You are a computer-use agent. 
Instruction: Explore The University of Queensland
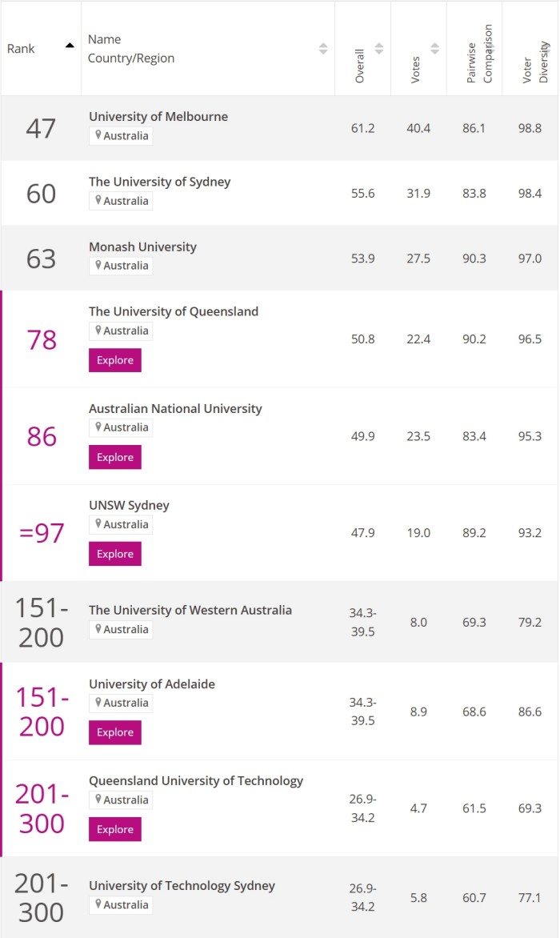115,360
